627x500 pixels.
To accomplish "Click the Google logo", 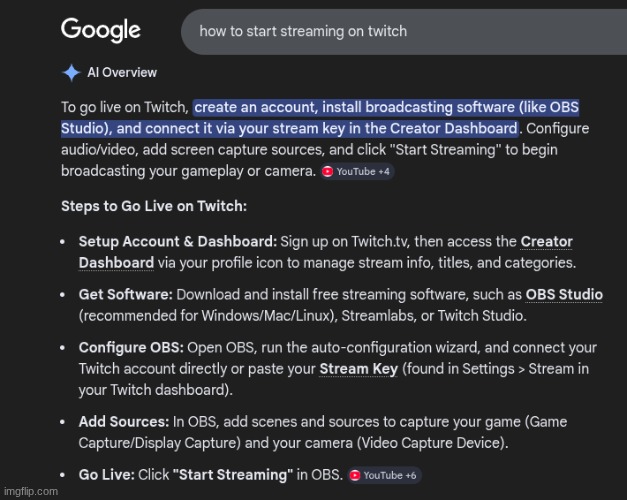I will 101,29.
